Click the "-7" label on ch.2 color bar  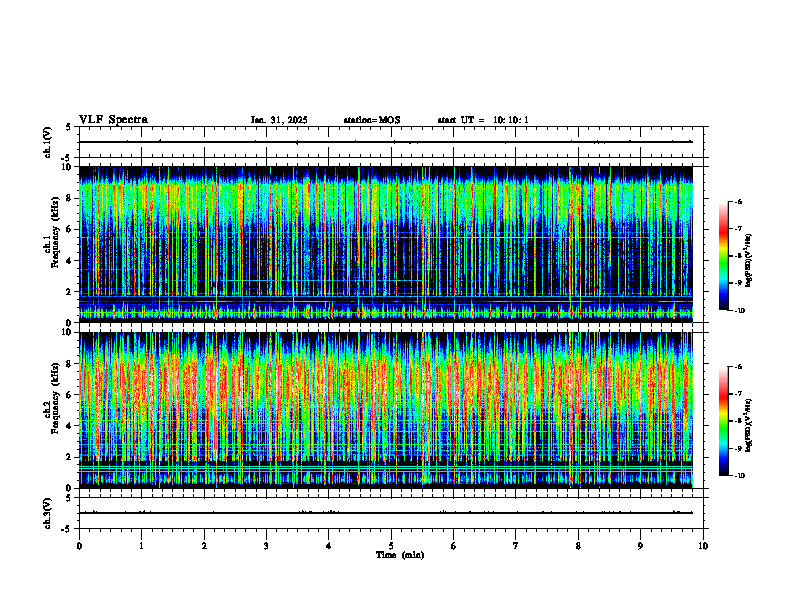739,394
